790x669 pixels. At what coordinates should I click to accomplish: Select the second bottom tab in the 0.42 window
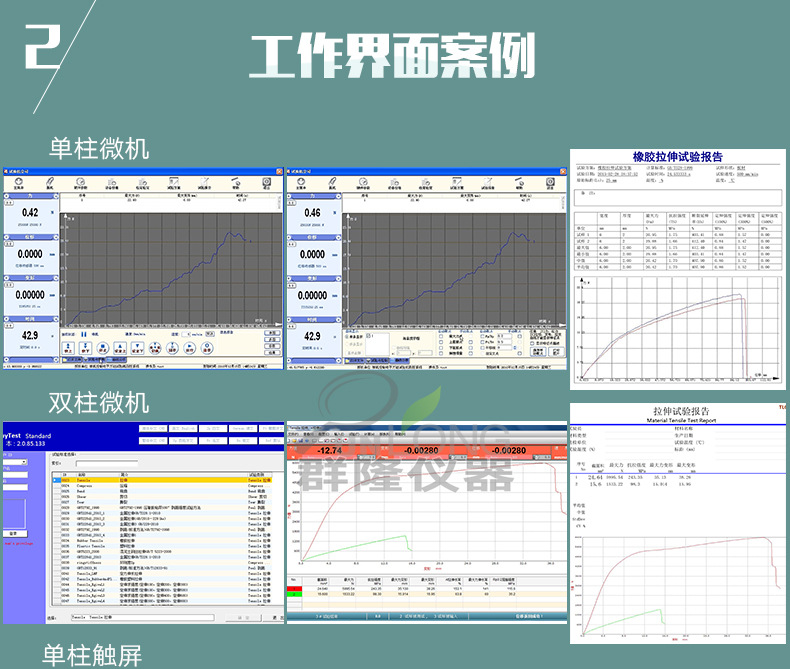94,360
